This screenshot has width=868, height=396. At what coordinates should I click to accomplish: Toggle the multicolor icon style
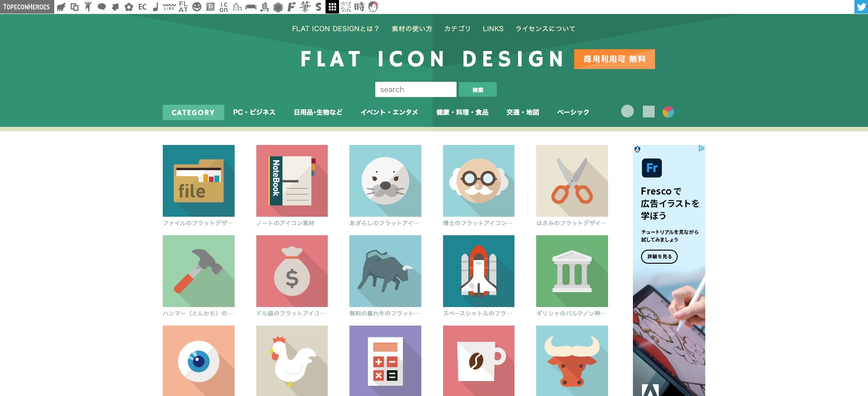pos(668,112)
